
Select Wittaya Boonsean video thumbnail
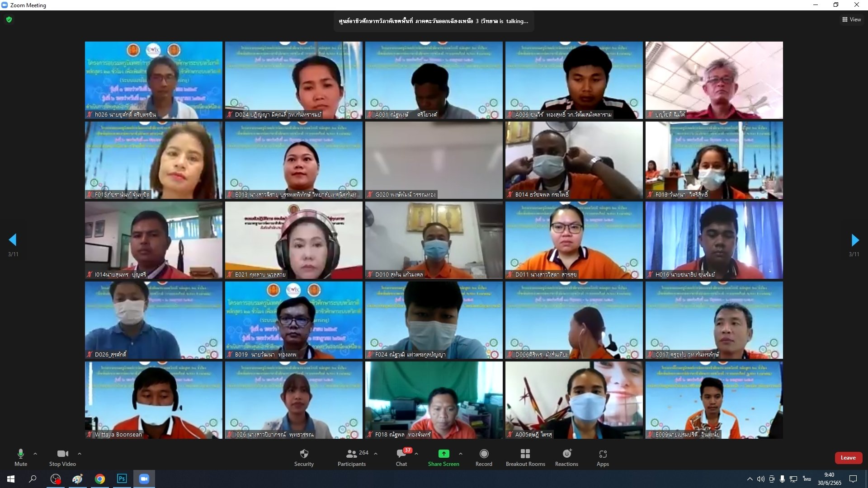(154, 400)
